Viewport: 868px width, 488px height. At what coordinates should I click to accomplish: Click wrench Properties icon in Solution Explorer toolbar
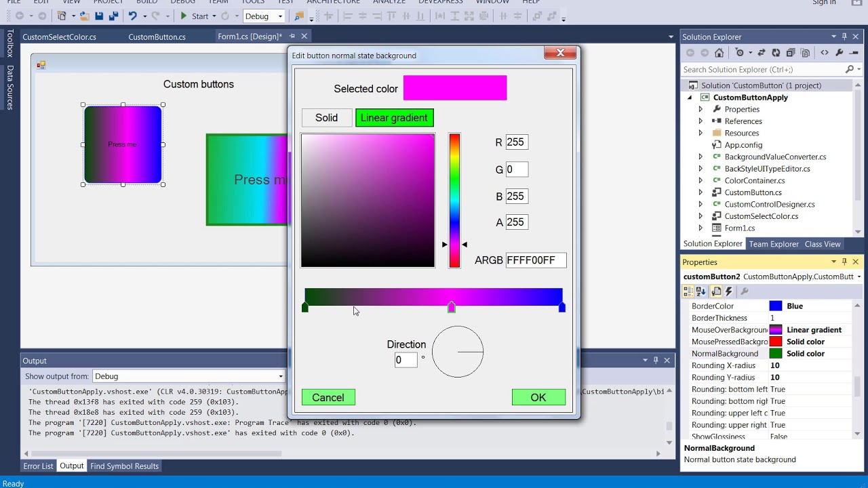click(x=840, y=53)
